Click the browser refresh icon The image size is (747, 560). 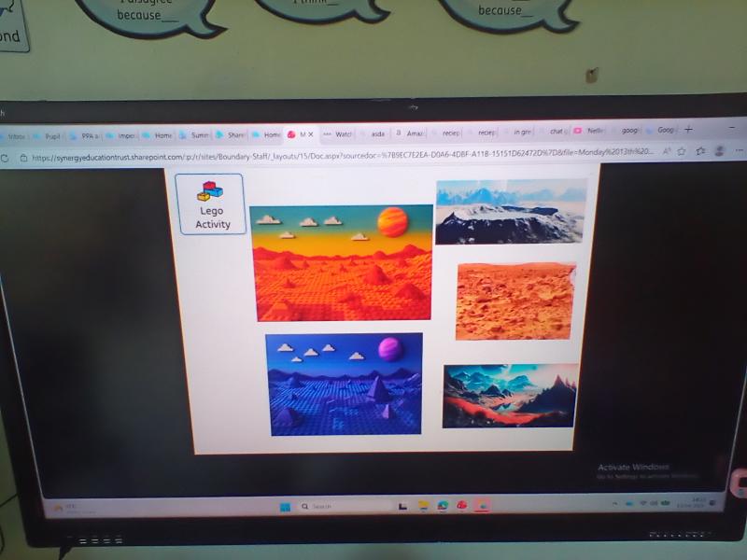pos(5,157)
